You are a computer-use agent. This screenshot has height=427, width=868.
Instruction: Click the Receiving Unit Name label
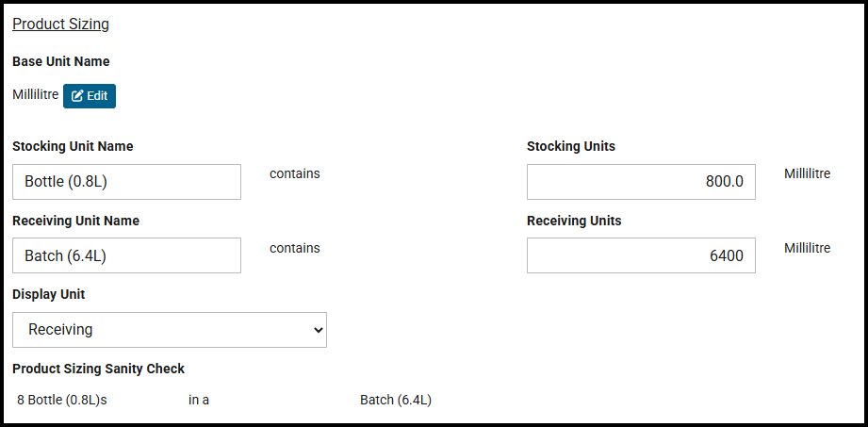[x=75, y=221]
